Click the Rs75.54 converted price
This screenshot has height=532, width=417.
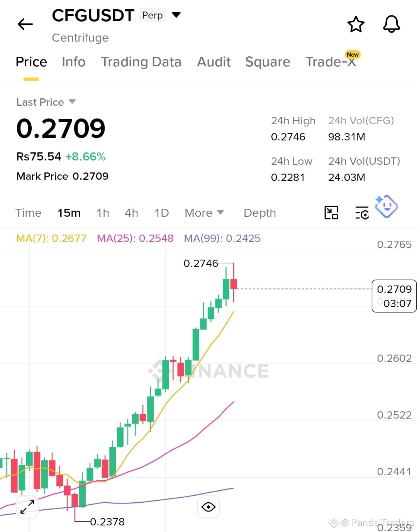coord(39,156)
